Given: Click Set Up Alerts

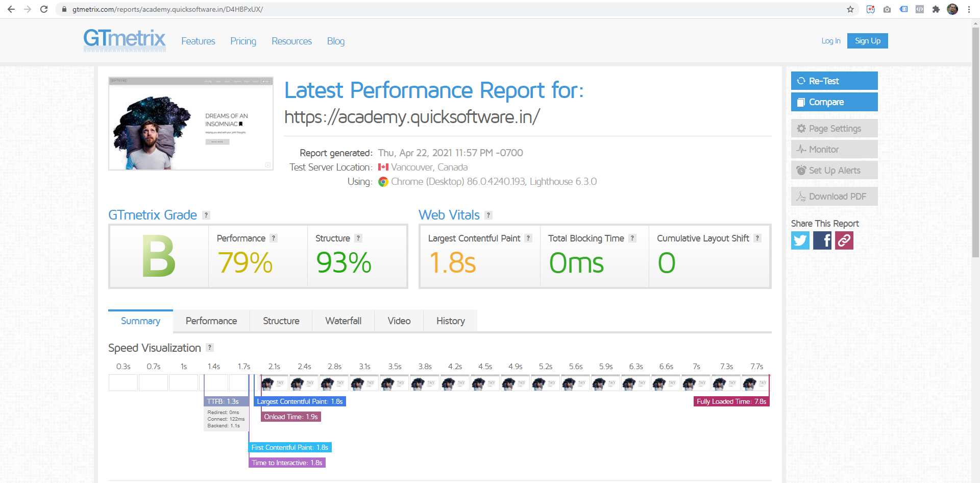Looking at the screenshot, I should [835, 170].
